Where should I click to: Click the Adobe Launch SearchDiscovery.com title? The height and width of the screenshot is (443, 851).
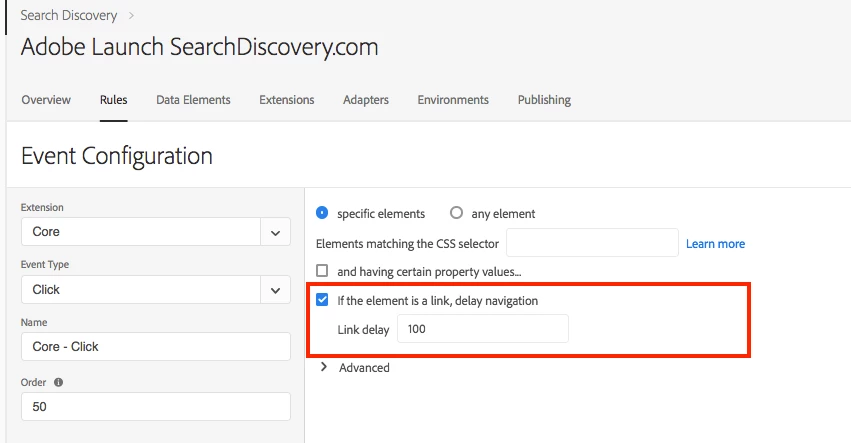pos(199,47)
